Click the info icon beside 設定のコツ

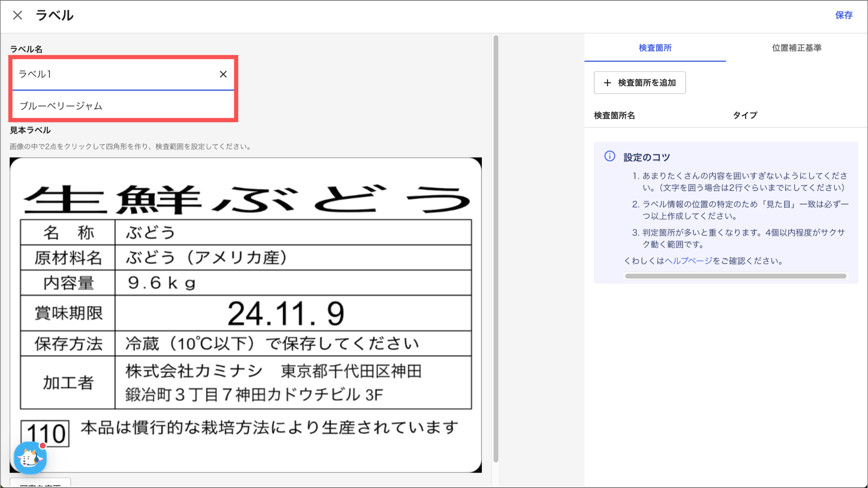click(609, 156)
